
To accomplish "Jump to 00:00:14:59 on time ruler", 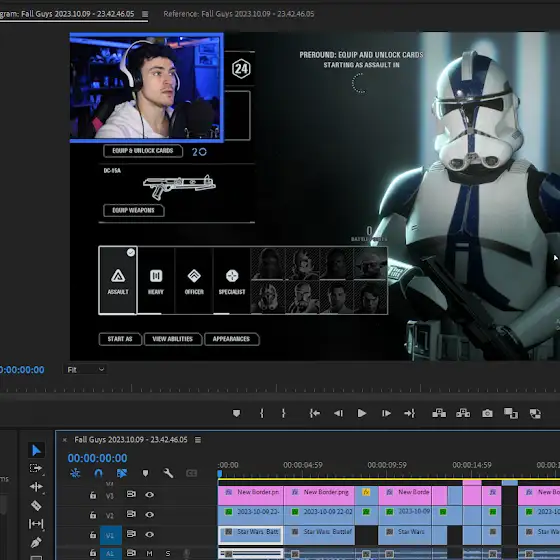I will click(x=472, y=465).
